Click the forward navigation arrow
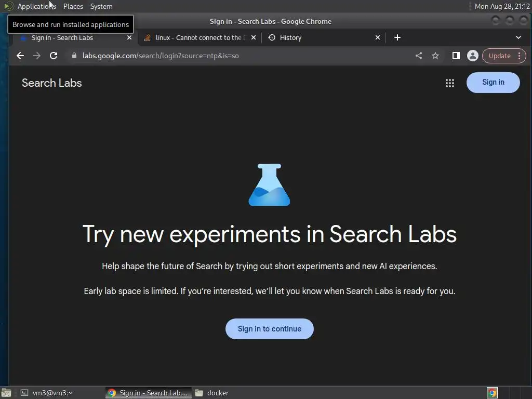 (x=37, y=56)
